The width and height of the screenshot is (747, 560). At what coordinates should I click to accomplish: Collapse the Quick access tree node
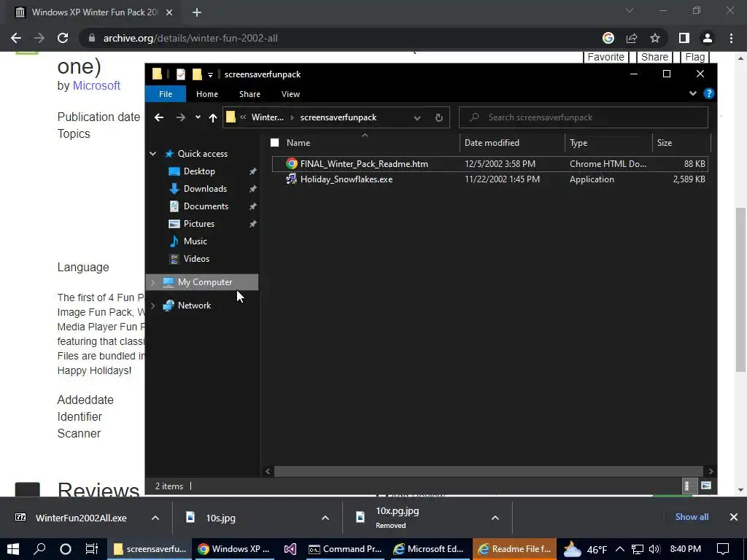point(153,153)
